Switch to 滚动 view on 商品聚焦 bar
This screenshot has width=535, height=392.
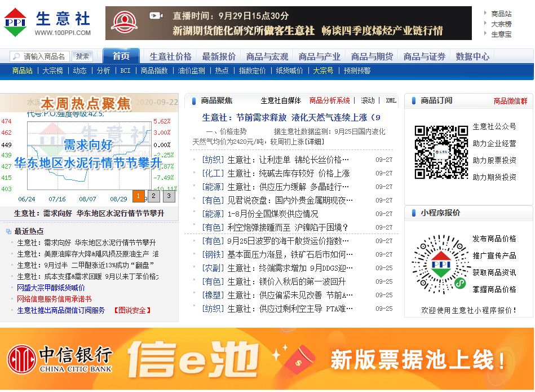click(366, 100)
